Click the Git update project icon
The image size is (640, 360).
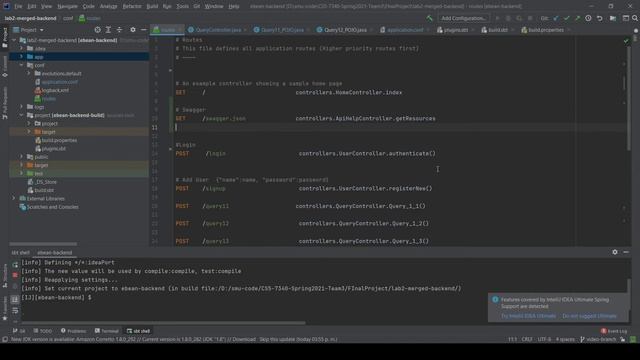tap(556, 18)
